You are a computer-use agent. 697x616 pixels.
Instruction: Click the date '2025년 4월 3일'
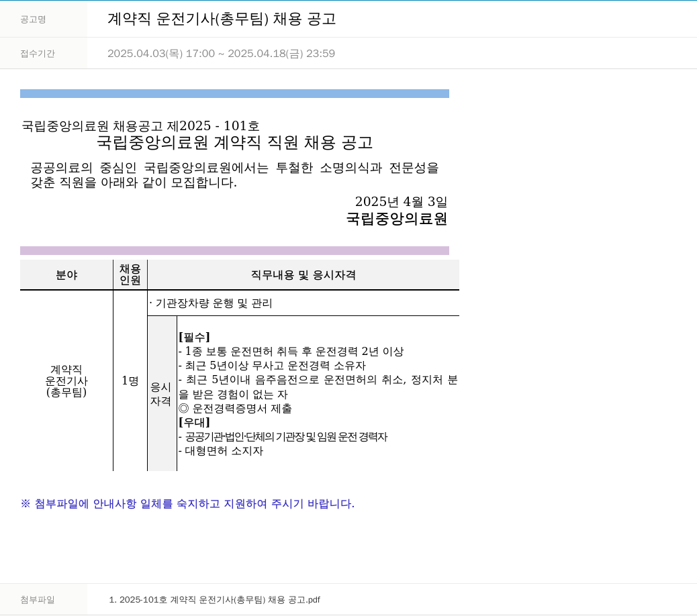click(x=401, y=201)
